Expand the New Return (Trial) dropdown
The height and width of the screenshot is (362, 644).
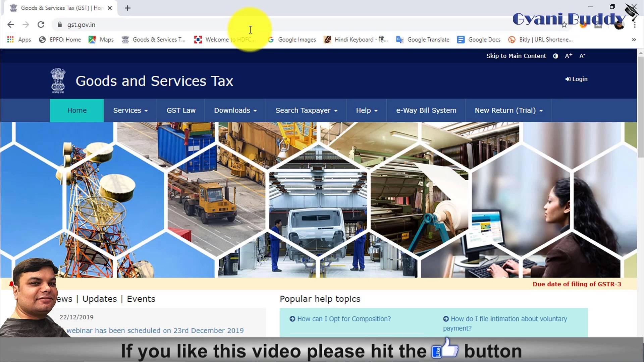pyautogui.click(x=508, y=110)
